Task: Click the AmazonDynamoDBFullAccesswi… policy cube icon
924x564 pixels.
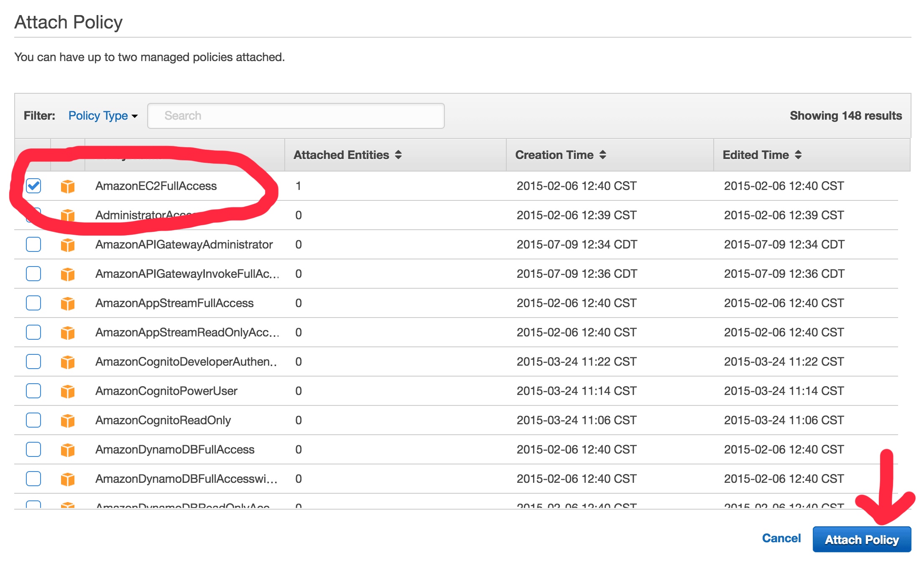Action: pos(68,479)
